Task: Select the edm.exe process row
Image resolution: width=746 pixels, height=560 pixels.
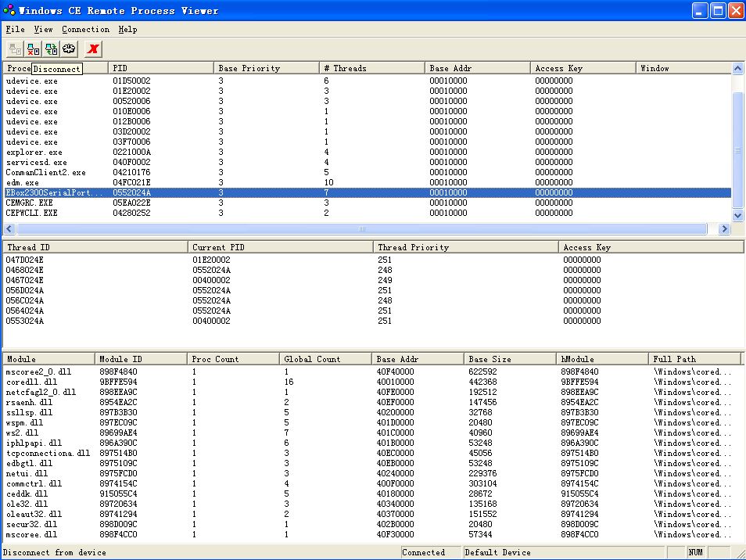Action: point(368,183)
